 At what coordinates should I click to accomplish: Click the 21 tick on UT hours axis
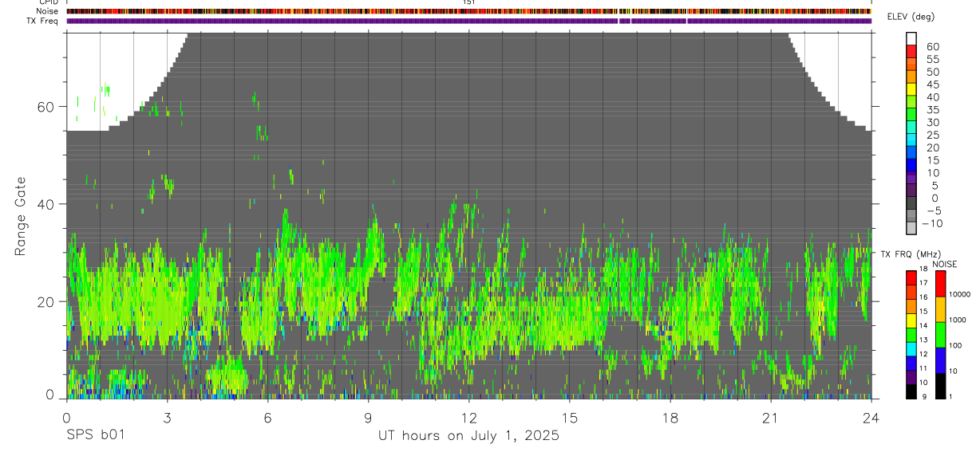click(770, 418)
